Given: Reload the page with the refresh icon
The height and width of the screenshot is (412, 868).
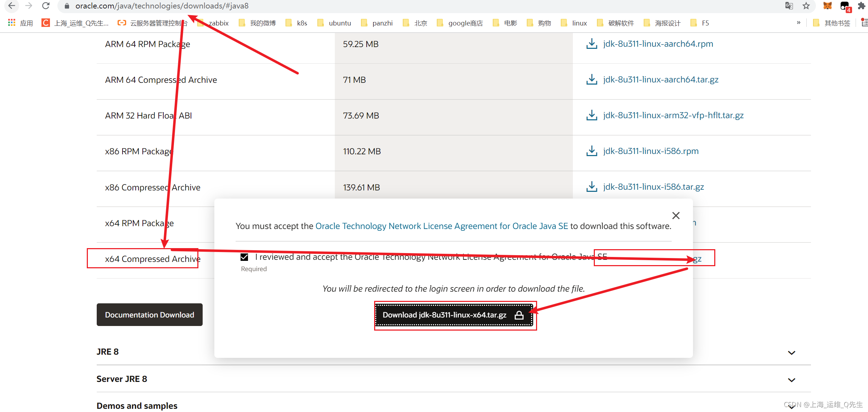Looking at the screenshot, I should [x=46, y=6].
